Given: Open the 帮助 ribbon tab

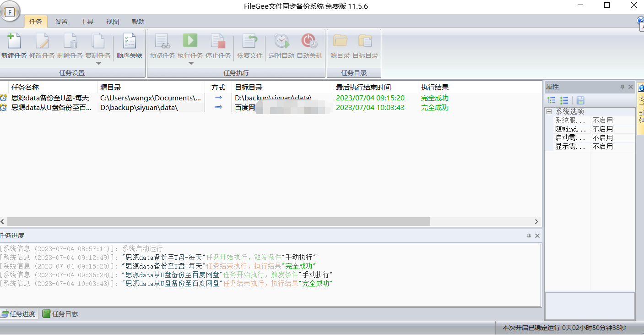Looking at the screenshot, I should 138,22.
